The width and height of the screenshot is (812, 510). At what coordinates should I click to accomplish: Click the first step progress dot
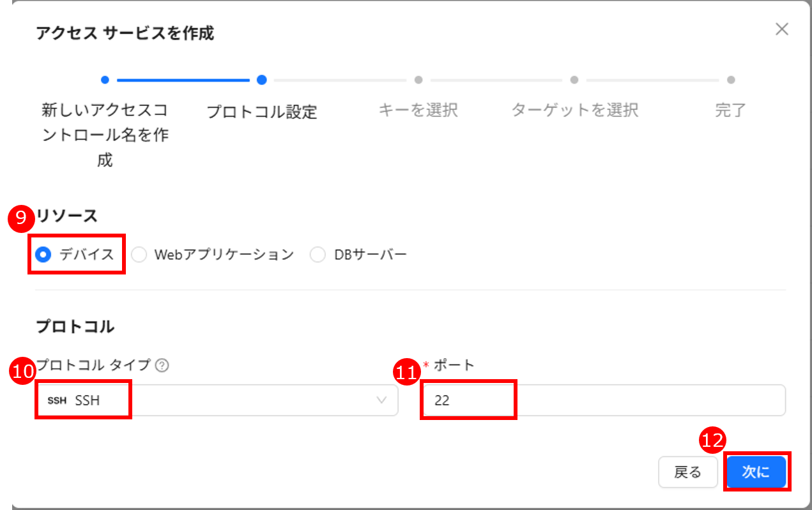(x=105, y=80)
